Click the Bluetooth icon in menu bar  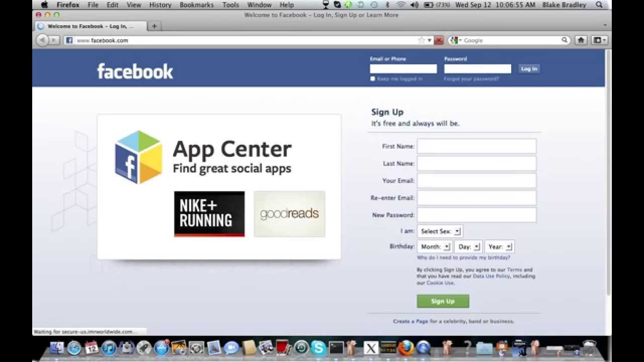point(387,5)
